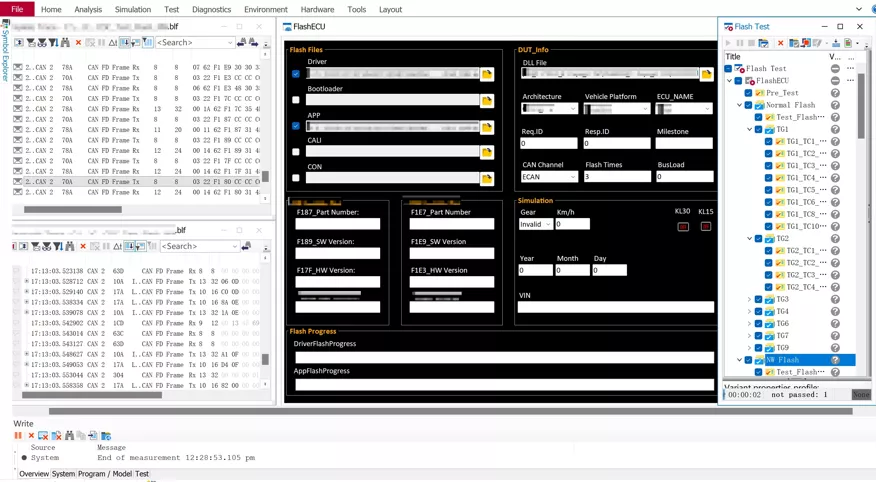
Task: Open the Diagnostics menu
Action: click(x=211, y=10)
